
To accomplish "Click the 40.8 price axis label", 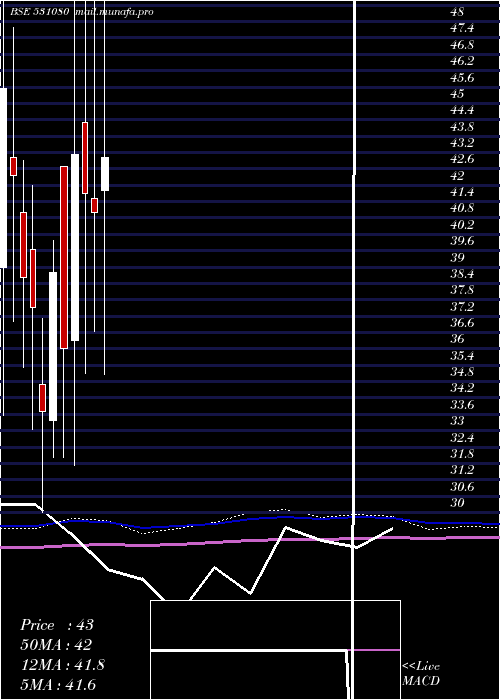I will 462,208.
